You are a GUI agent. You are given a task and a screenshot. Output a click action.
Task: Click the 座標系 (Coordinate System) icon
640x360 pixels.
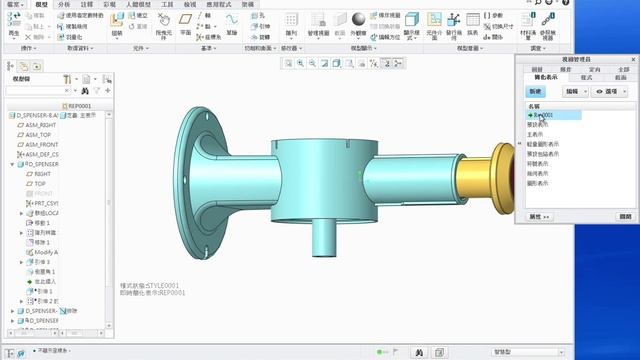point(200,37)
